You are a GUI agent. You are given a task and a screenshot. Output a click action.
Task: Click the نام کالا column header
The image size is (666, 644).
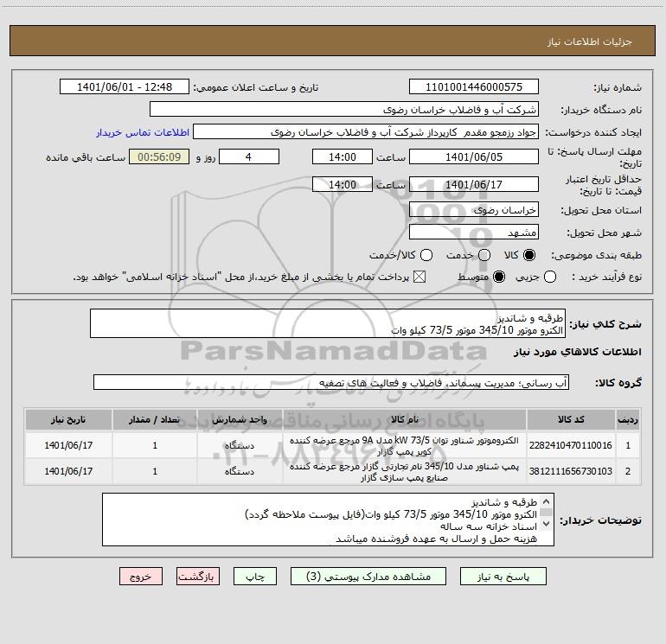405,420
